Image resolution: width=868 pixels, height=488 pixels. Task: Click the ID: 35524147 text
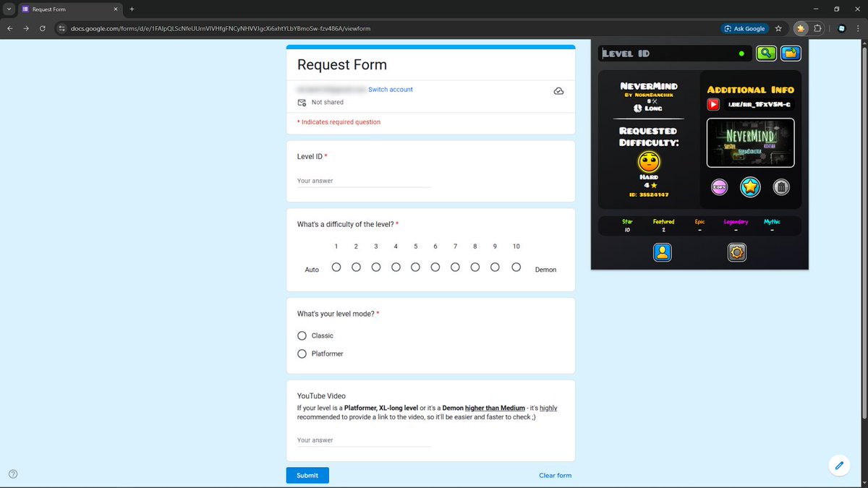tap(649, 194)
